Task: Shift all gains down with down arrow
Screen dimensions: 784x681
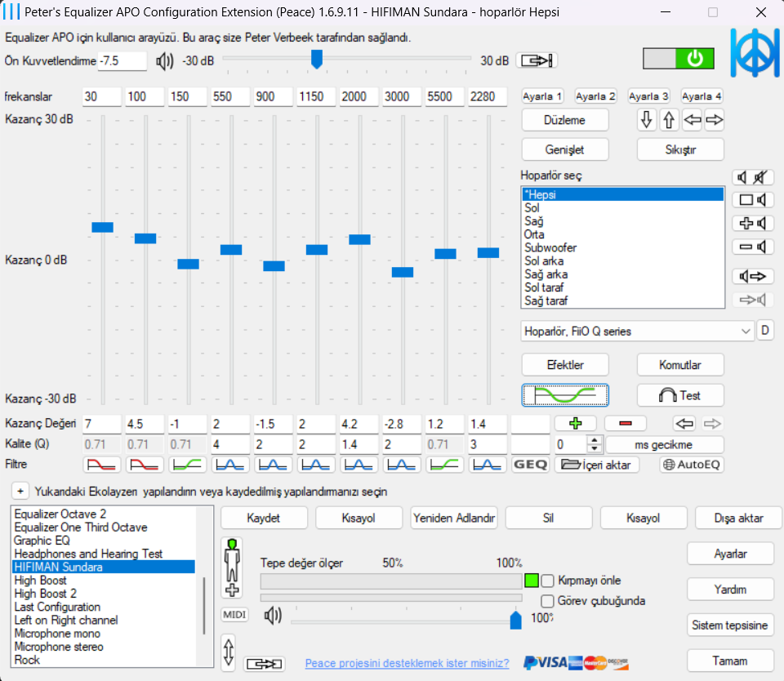Action: (x=647, y=120)
